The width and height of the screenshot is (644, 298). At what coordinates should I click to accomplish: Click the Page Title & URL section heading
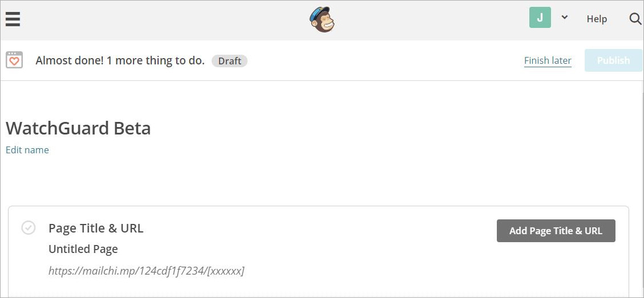[96, 228]
